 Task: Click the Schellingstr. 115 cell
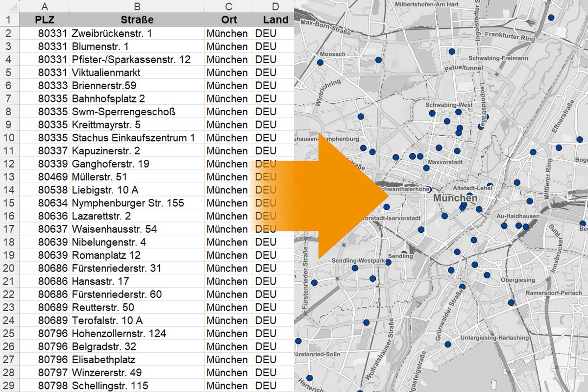pyautogui.click(x=137, y=386)
